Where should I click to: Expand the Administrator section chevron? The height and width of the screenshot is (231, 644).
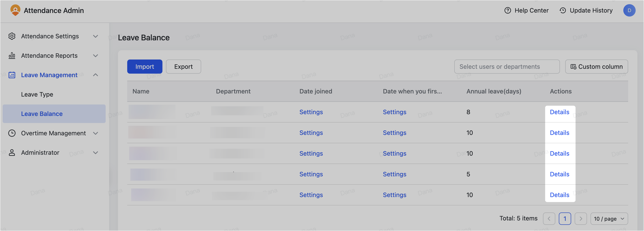[x=95, y=152]
